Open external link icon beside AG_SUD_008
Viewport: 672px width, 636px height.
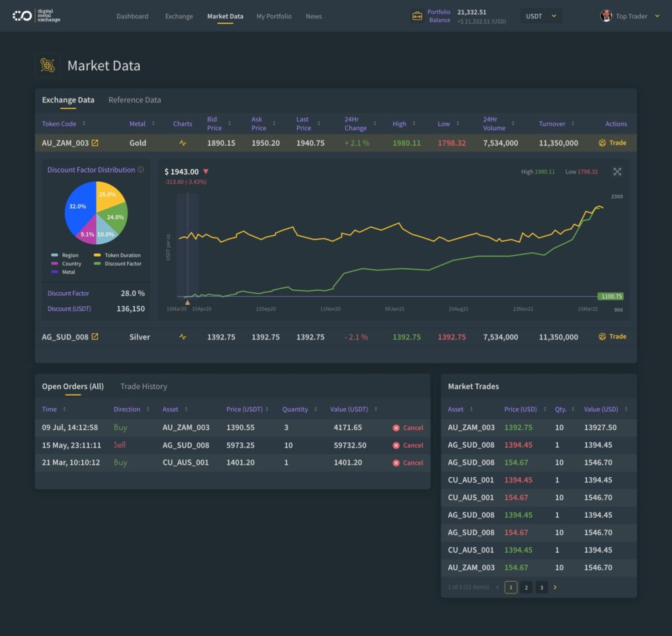(94, 337)
